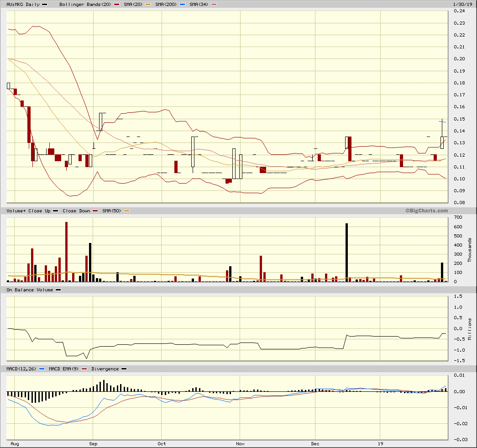
Task: Click the orange swatch after SMA(20)
Action: 148,5
